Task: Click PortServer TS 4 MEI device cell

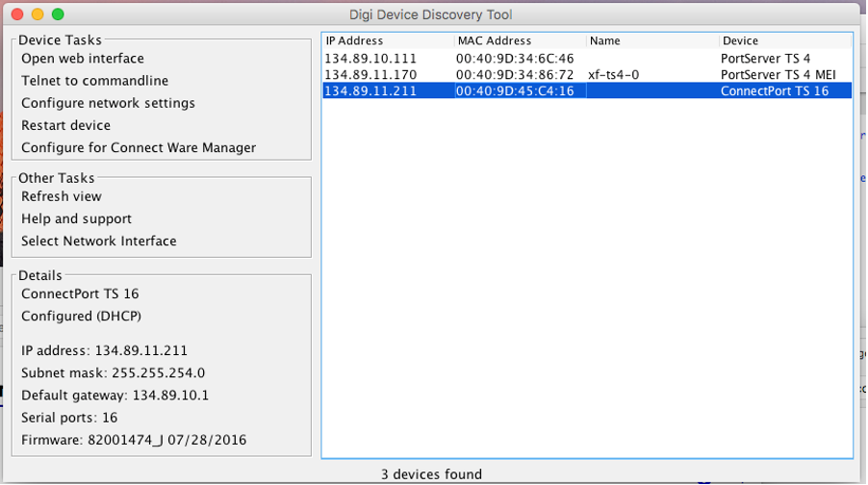Action: (778, 75)
